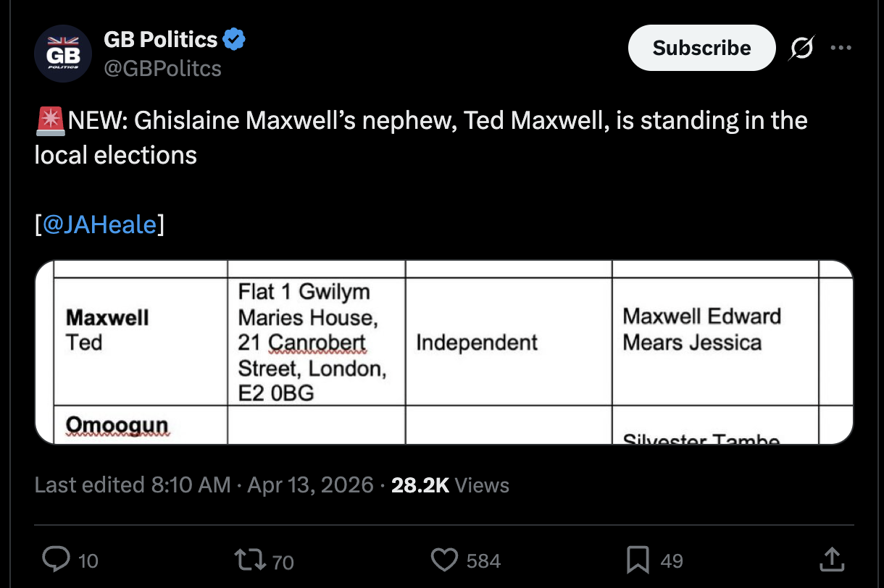Click the GB Politics profile avatar

click(64, 53)
